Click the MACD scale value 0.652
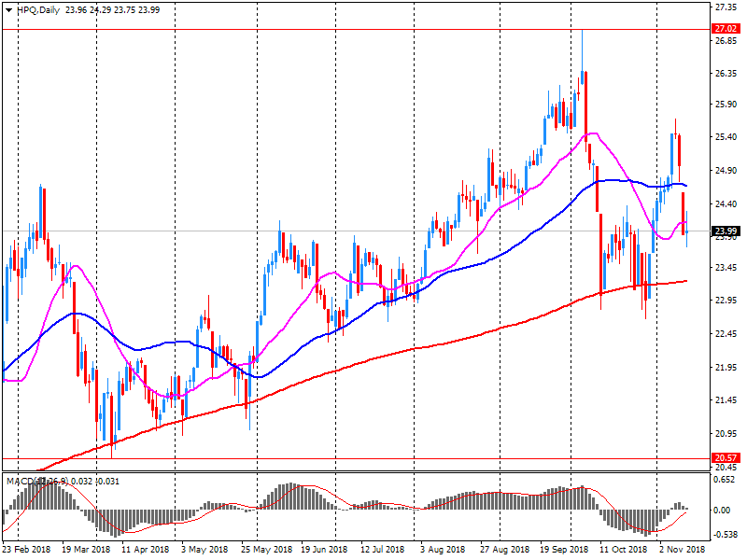 pos(725,480)
